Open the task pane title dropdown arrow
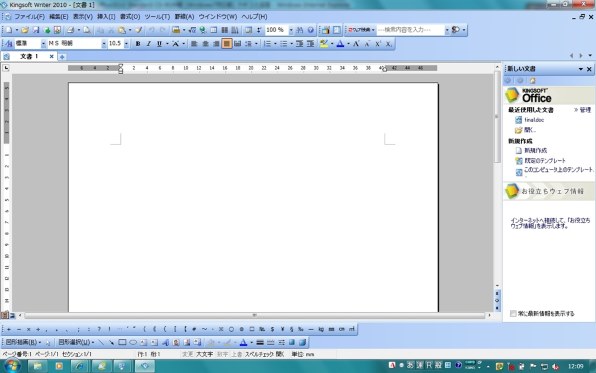The width and height of the screenshot is (596, 373). tap(581, 69)
